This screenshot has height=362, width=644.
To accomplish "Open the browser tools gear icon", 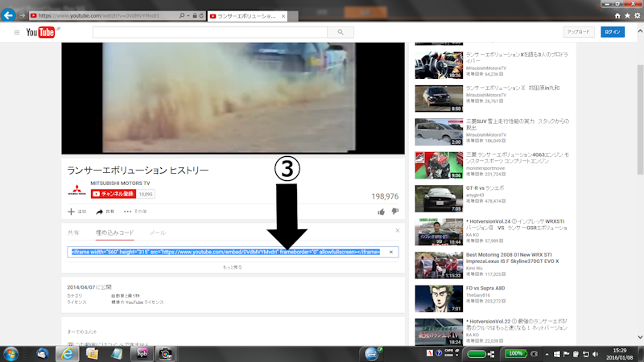I will pos(637,15).
